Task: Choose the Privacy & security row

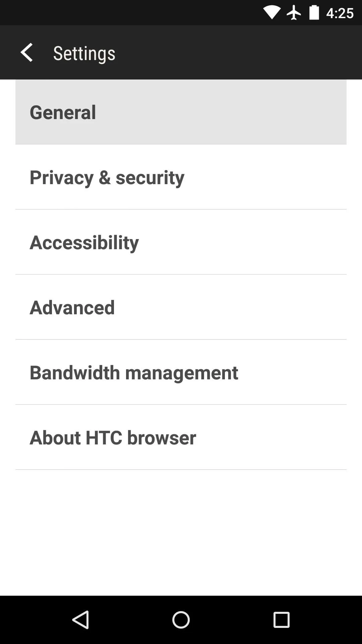Action: click(x=181, y=177)
